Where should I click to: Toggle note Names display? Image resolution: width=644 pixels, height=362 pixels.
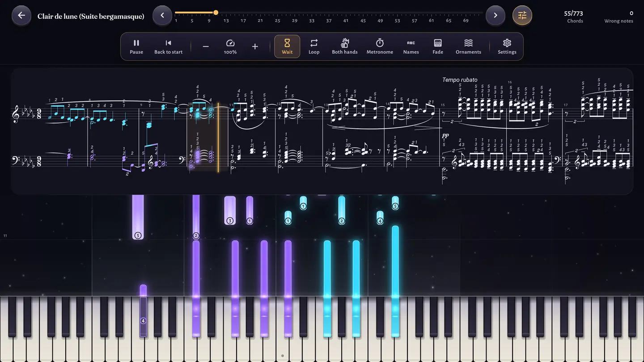click(411, 46)
